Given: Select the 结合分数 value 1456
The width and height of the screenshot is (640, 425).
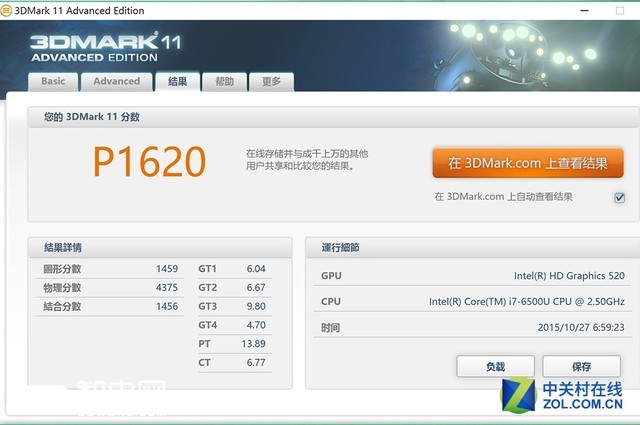Looking at the screenshot, I should click(x=167, y=307).
